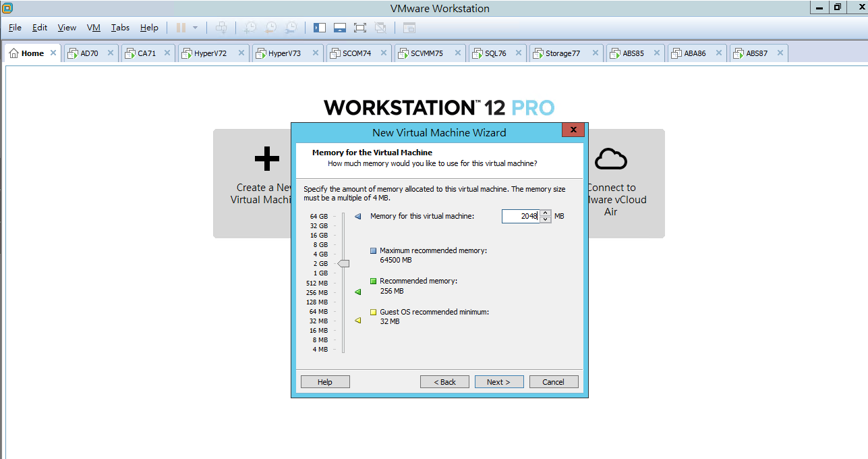The height and width of the screenshot is (459, 868).
Task: Open the power options dropdown arrow
Action: [196, 28]
